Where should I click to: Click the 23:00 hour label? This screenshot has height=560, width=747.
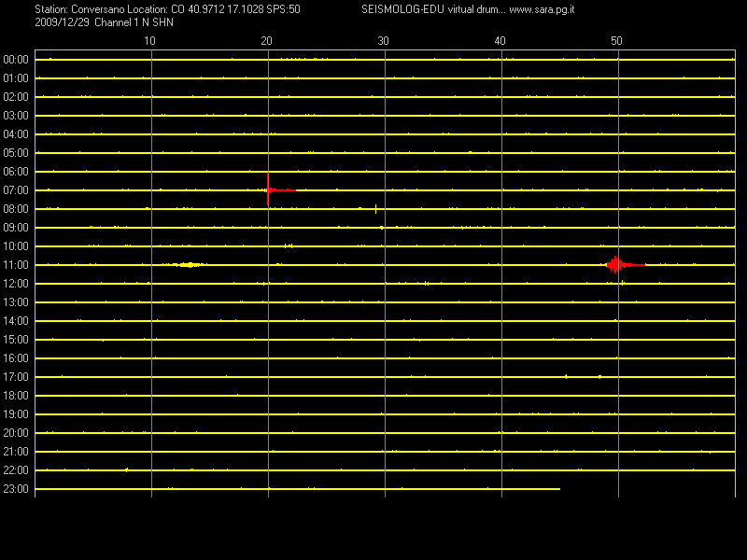(x=16, y=489)
